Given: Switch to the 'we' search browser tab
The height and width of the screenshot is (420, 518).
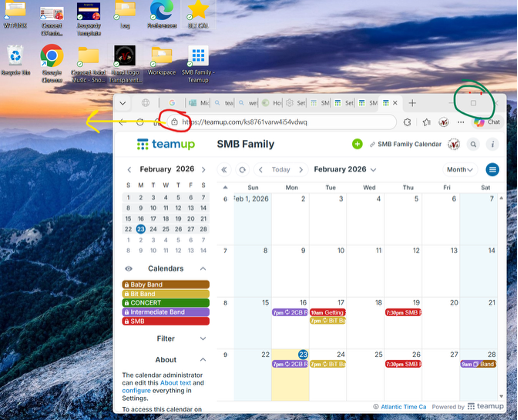Looking at the screenshot, I should (248, 103).
